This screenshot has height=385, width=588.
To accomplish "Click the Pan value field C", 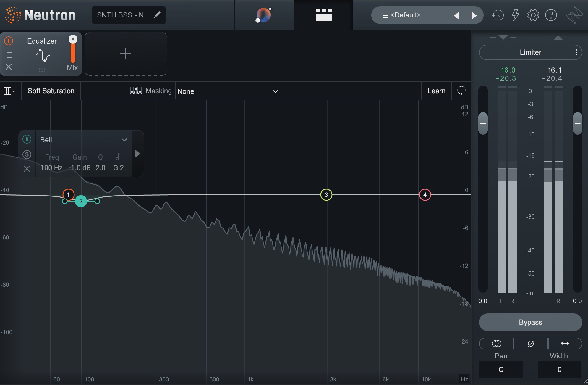I will coord(501,369).
